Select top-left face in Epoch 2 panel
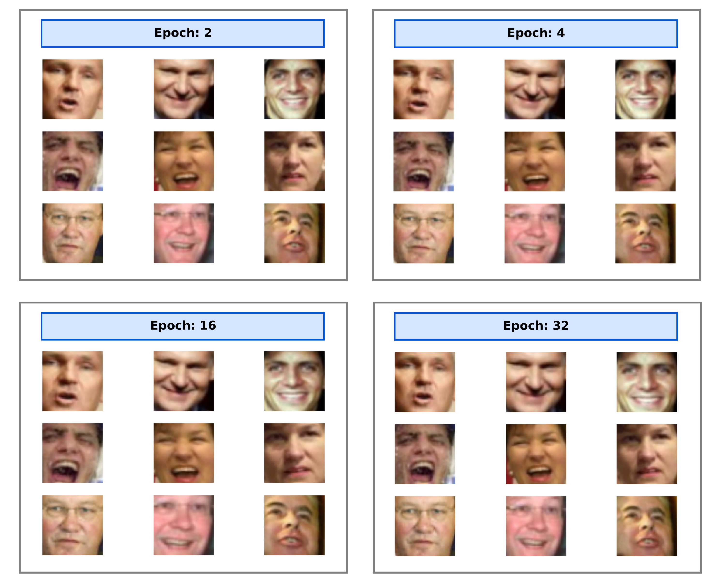The height and width of the screenshot is (588, 719). pyautogui.click(x=72, y=89)
